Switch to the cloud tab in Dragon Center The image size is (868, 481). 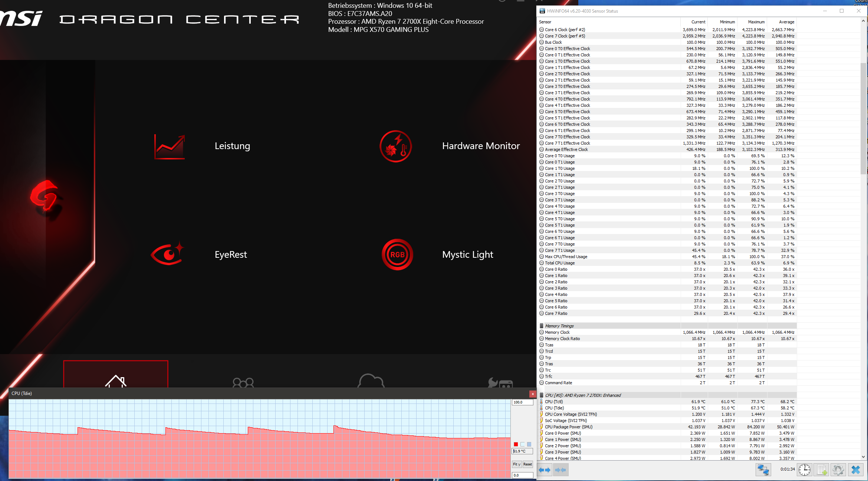tap(371, 380)
